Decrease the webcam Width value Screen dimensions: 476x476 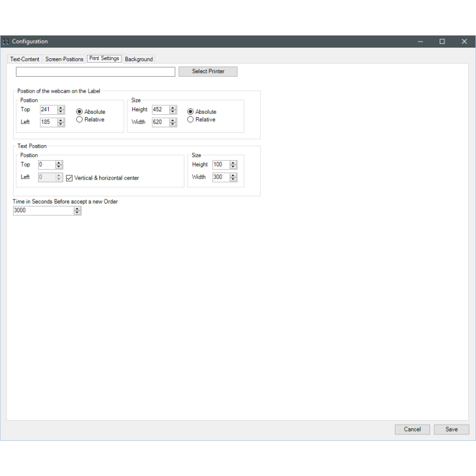click(x=173, y=124)
